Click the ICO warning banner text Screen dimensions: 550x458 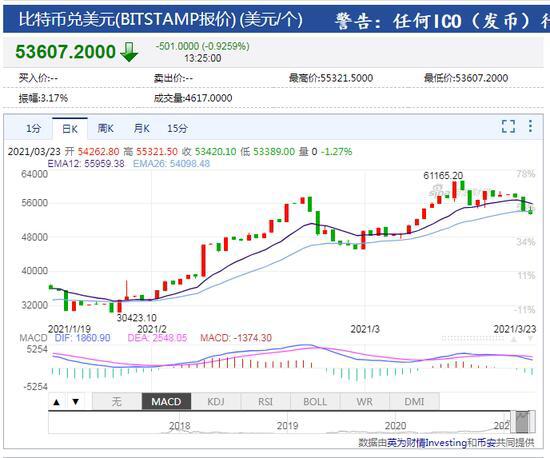442,21
